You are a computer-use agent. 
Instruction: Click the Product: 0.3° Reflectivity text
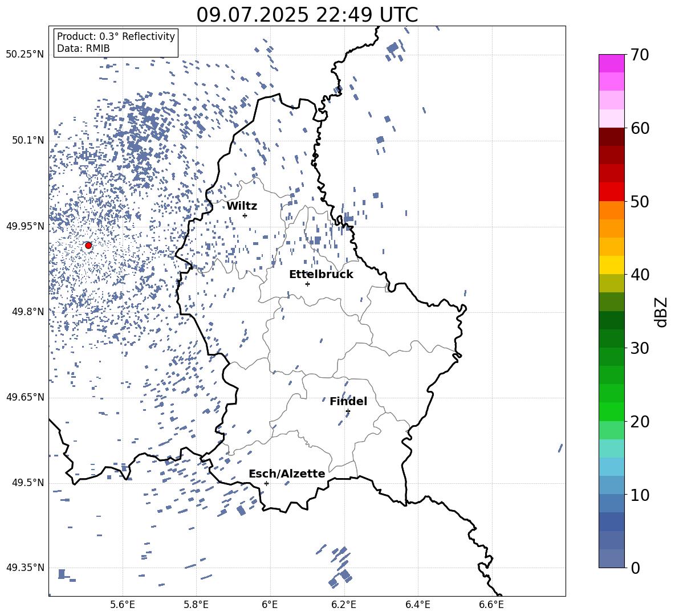pyautogui.click(x=116, y=36)
